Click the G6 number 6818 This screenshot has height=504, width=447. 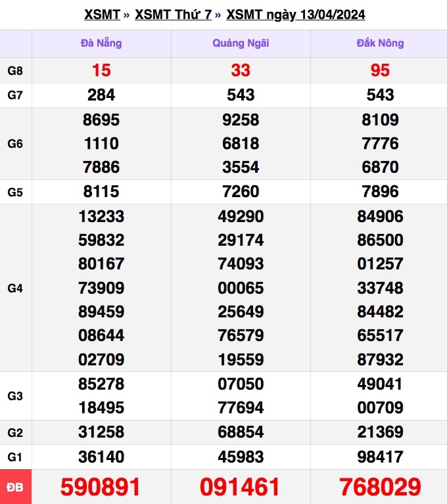[x=241, y=143]
